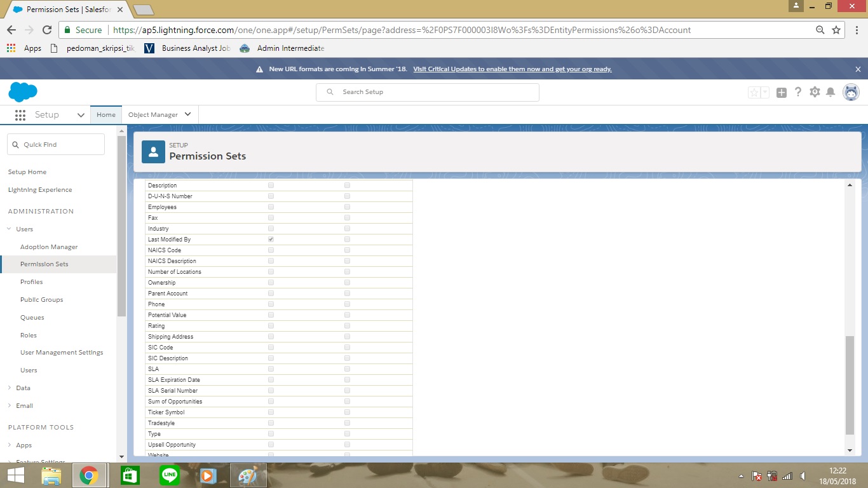Click the zoom magnifier in address bar

click(x=820, y=30)
